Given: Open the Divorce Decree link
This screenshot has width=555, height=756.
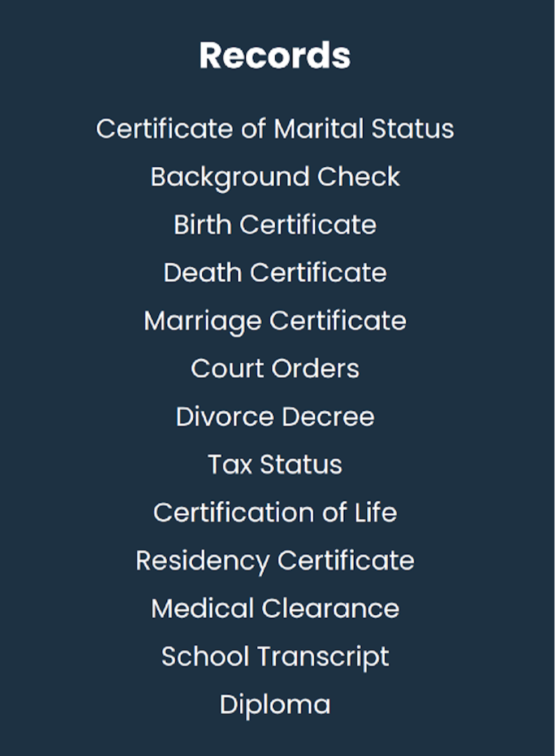Looking at the screenshot, I should pos(275,417).
